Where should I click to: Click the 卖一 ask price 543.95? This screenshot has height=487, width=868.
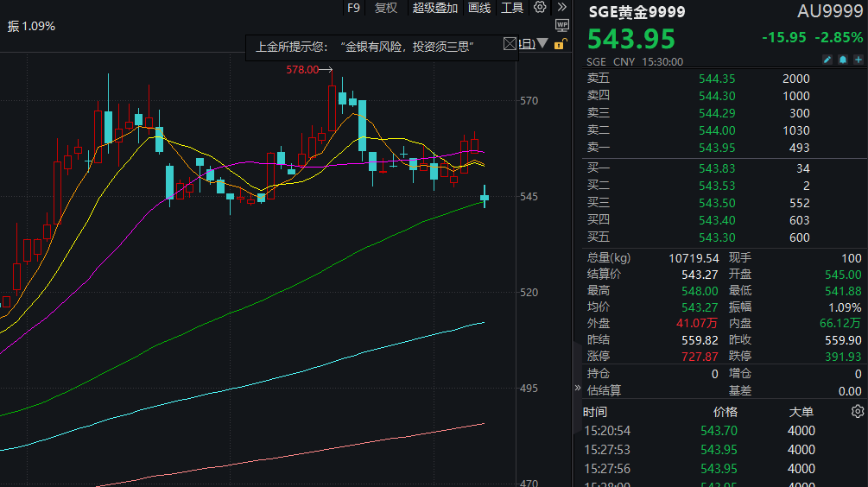point(717,149)
